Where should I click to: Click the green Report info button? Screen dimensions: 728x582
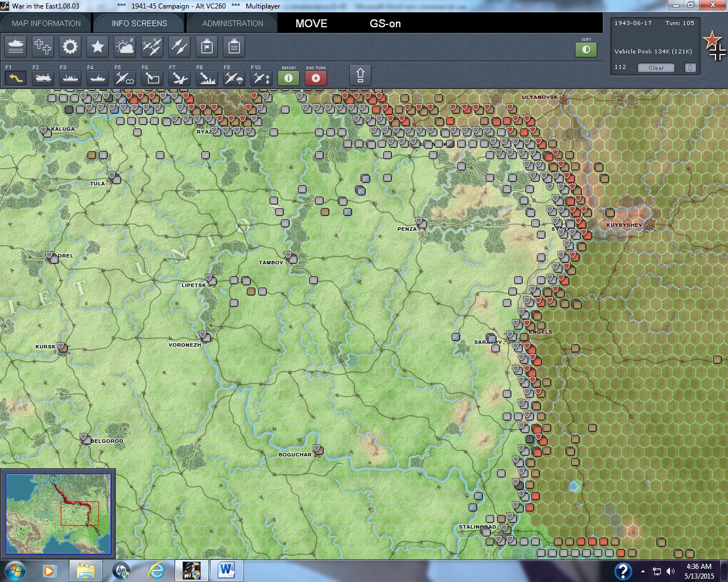pos(288,78)
